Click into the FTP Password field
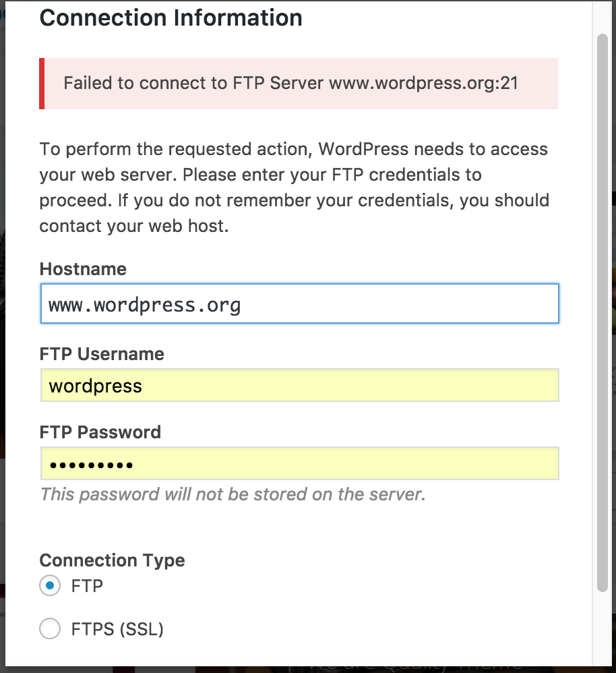The height and width of the screenshot is (673, 616). 299,463
